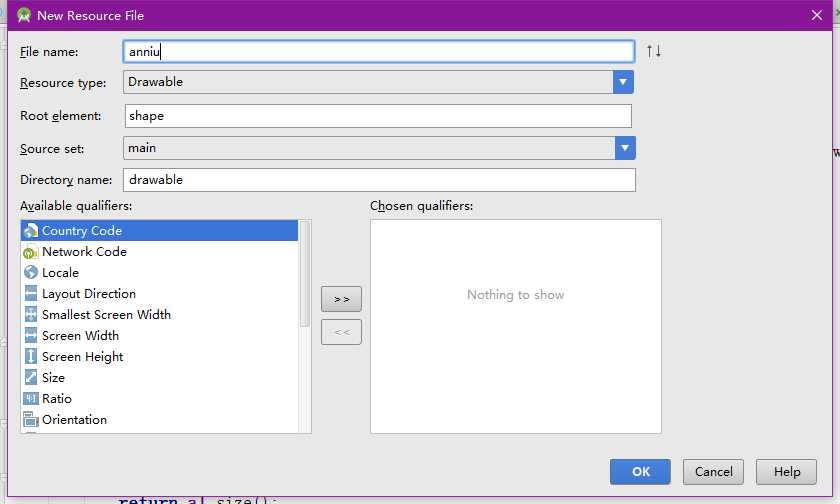840x504 pixels.
Task: Click the available qualifiers list scrollbar
Action: click(304, 274)
